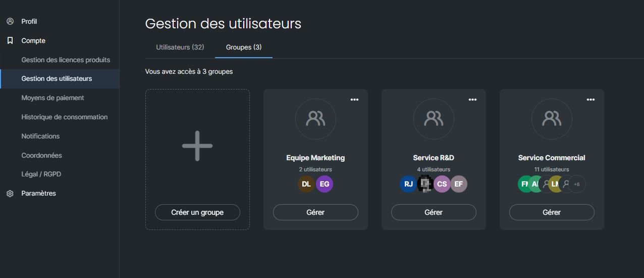Click the large plus icon to add group
This screenshot has width=644, height=278.
(x=197, y=146)
